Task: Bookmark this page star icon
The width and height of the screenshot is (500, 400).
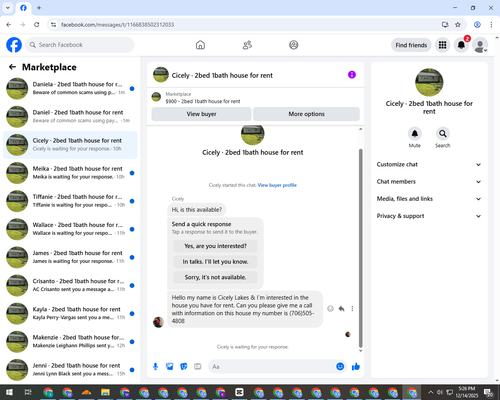Action: tap(458, 25)
